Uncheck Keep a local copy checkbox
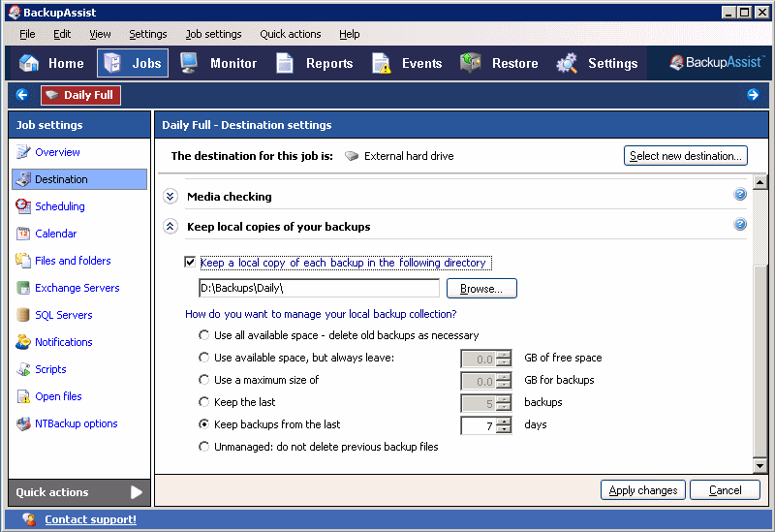 coord(190,262)
